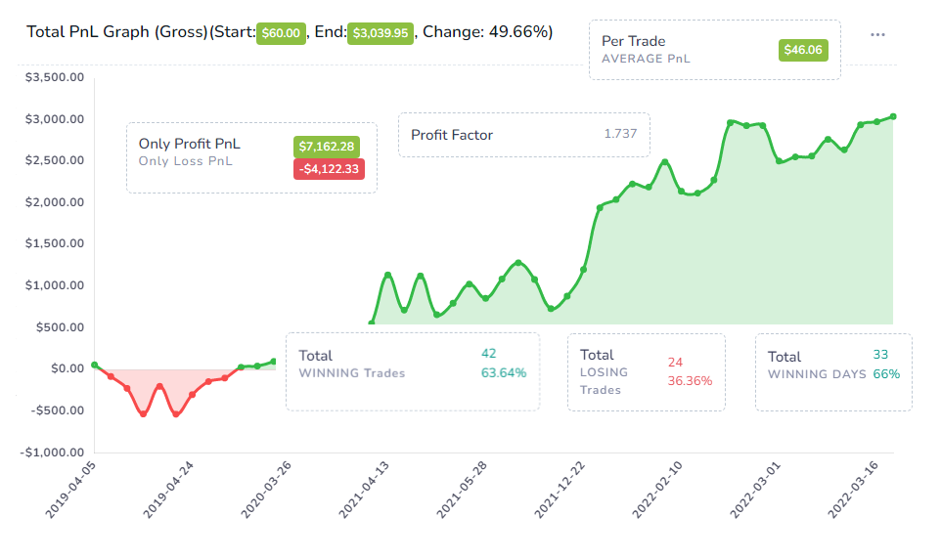941x560 pixels.
Task: Click the final data point on the green line
Action: pos(893,116)
